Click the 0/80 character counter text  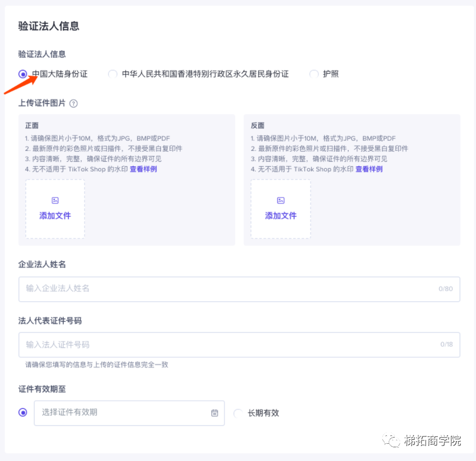coord(445,288)
